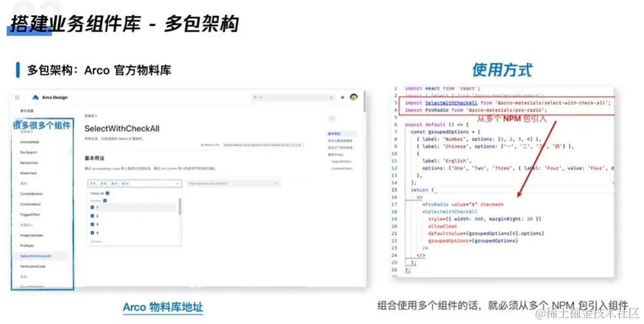Click the dropdown list scrollbar
The image size is (644, 324).
click(180, 207)
